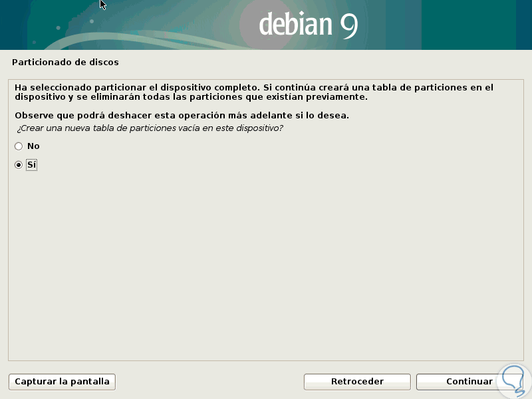Viewport: 532px width, 399px height.
Task: Click the "Particionado de discos" heading
Action: (65, 63)
